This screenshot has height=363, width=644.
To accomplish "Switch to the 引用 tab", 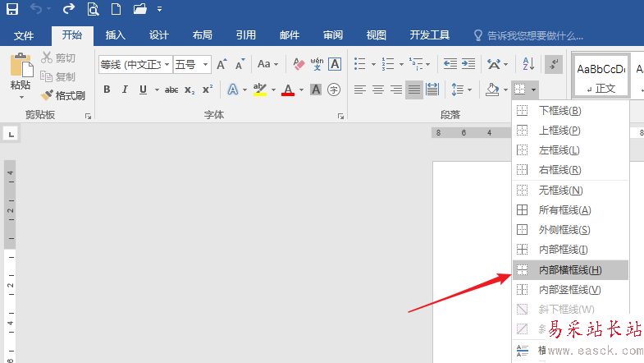I will click(x=246, y=35).
